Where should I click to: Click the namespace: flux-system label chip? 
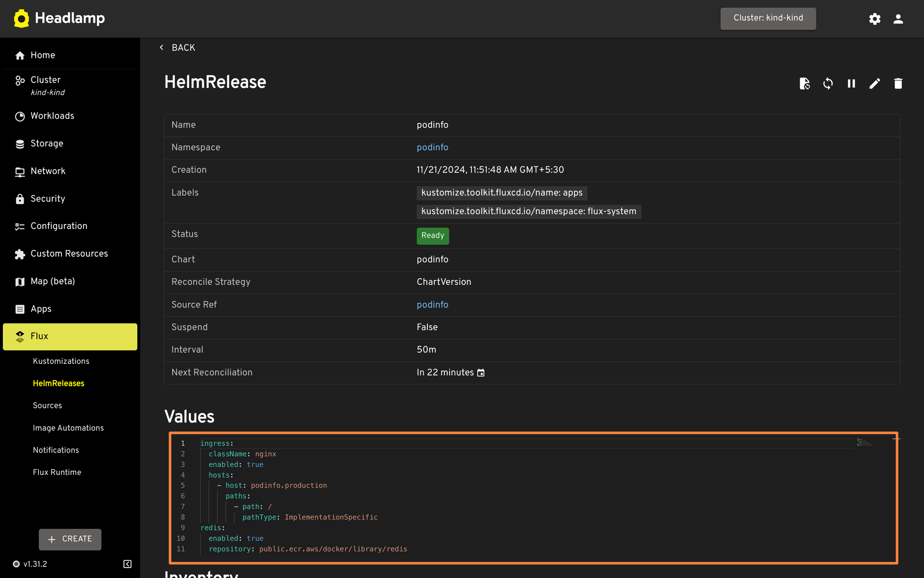(x=529, y=212)
